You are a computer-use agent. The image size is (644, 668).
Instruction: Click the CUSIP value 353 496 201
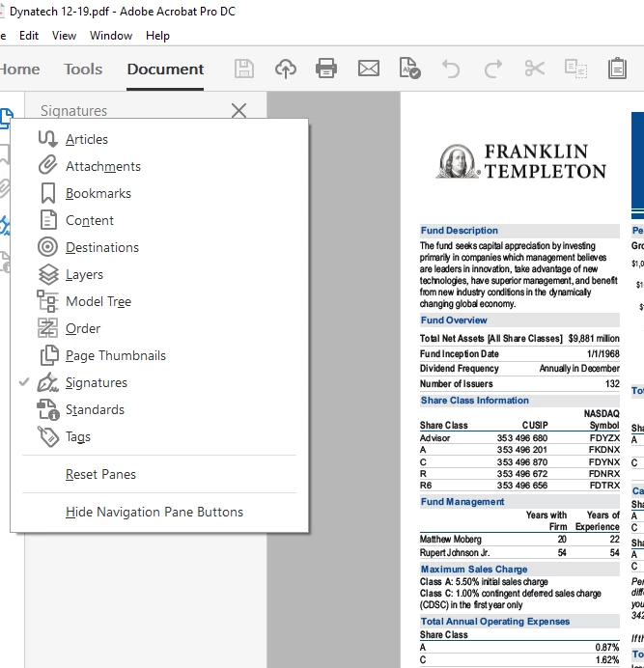tap(522, 450)
